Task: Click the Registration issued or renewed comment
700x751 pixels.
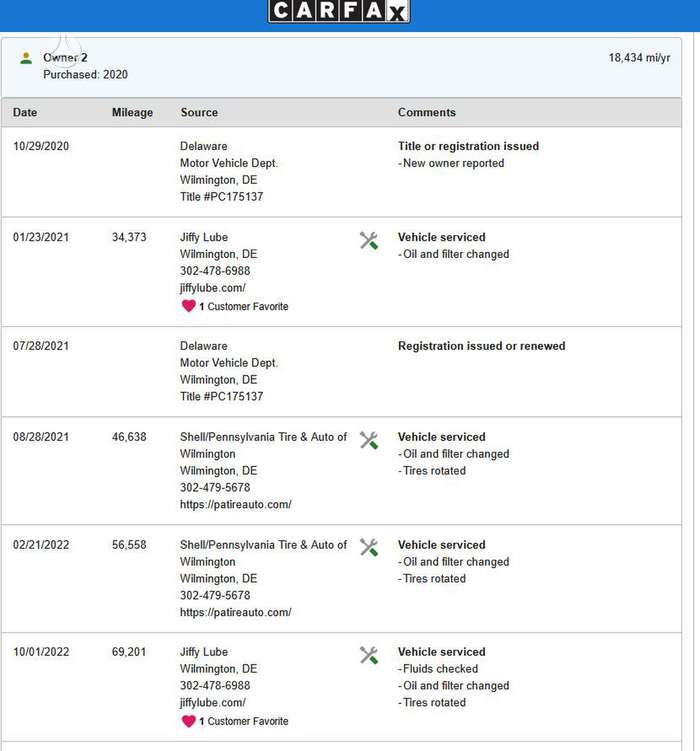Action: pyautogui.click(x=482, y=346)
